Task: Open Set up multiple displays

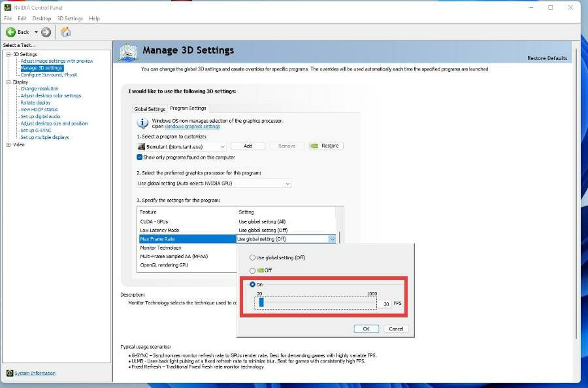Action: pos(44,137)
